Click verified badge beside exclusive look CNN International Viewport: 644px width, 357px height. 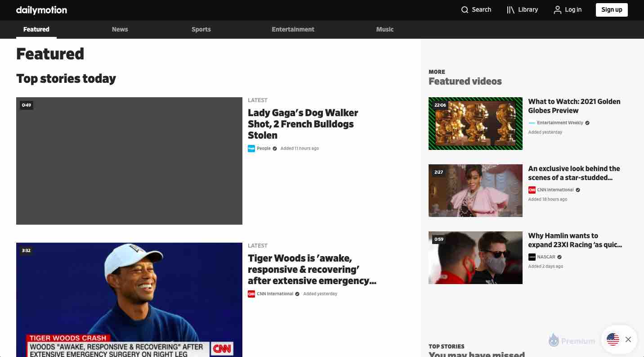[578, 190]
